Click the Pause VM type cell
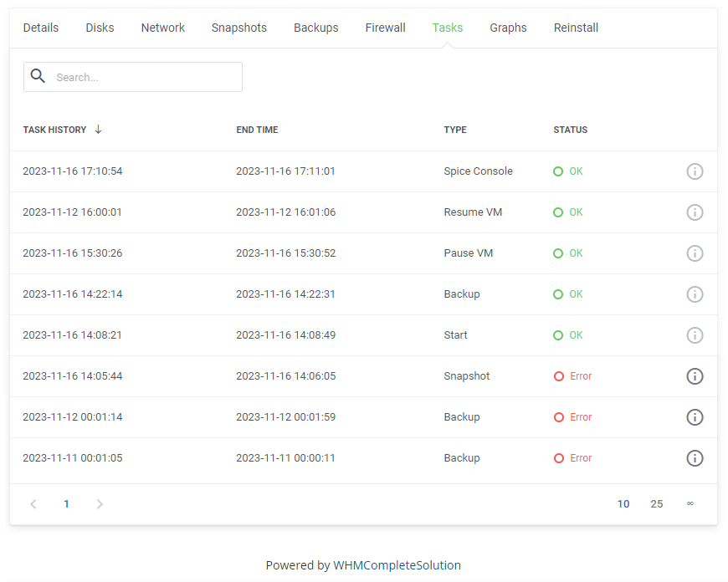Viewport: 728px width, 582px height. point(468,253)
